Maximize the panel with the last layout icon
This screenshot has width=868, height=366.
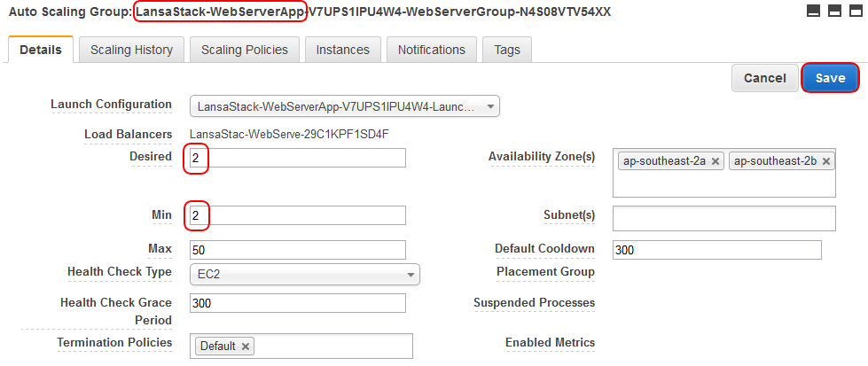coord(856,11)
